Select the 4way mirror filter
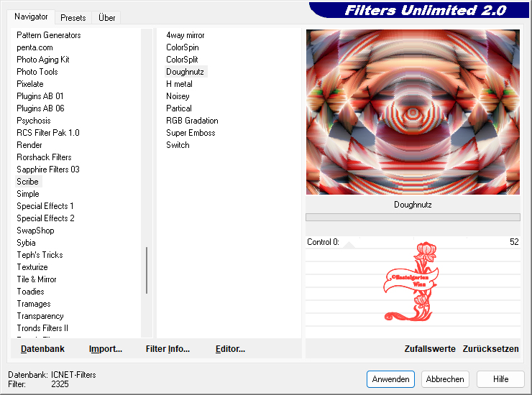 [x=185, y=35]
